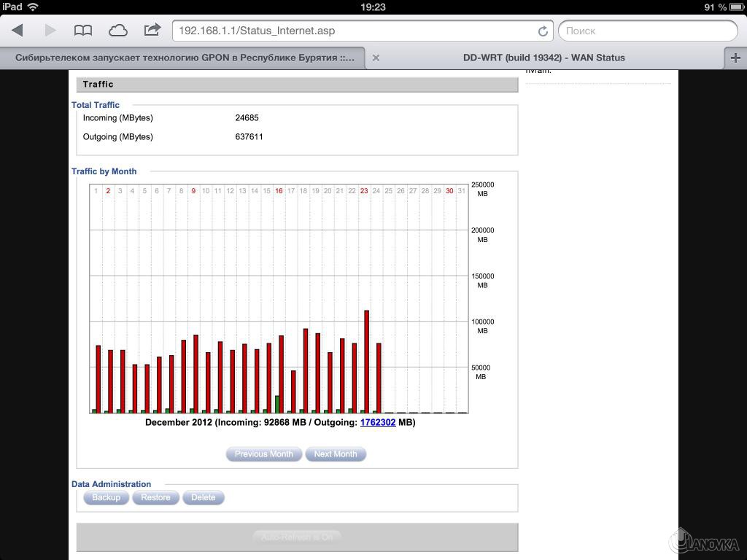
Task: Reload the page with the refresh icon
Action: 543,31
